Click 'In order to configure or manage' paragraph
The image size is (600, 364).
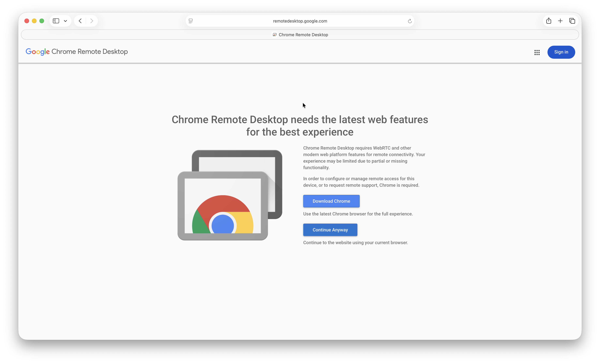(361, 182)
